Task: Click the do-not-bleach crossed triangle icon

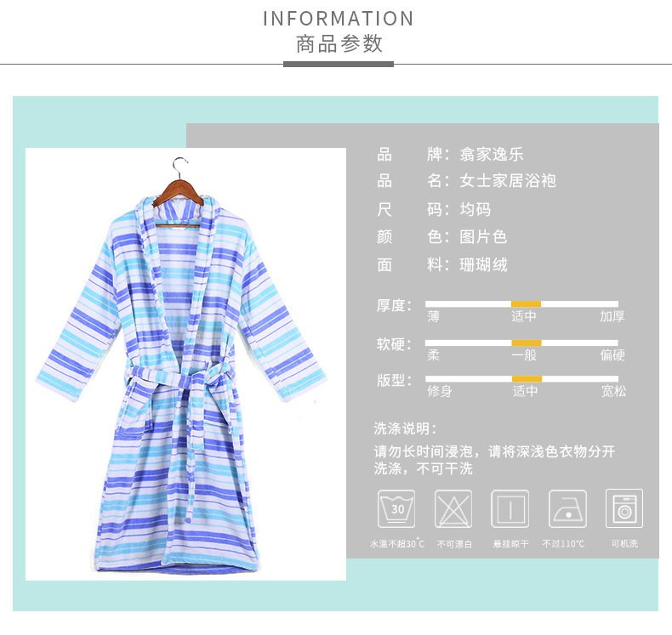Action: (453, 508)
